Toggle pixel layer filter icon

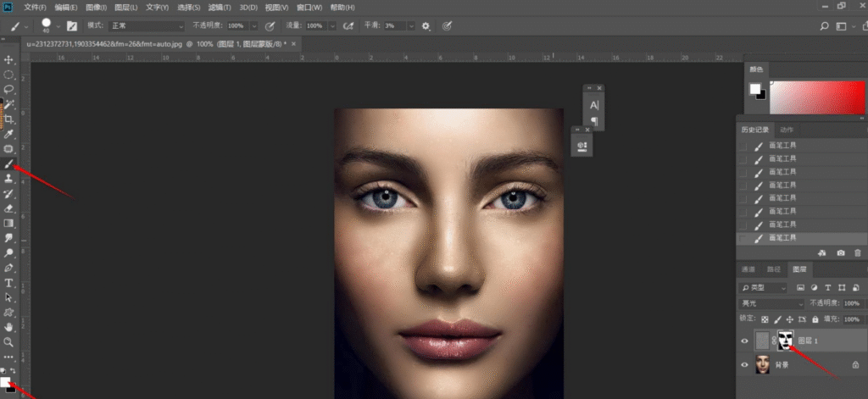point(800,288)
